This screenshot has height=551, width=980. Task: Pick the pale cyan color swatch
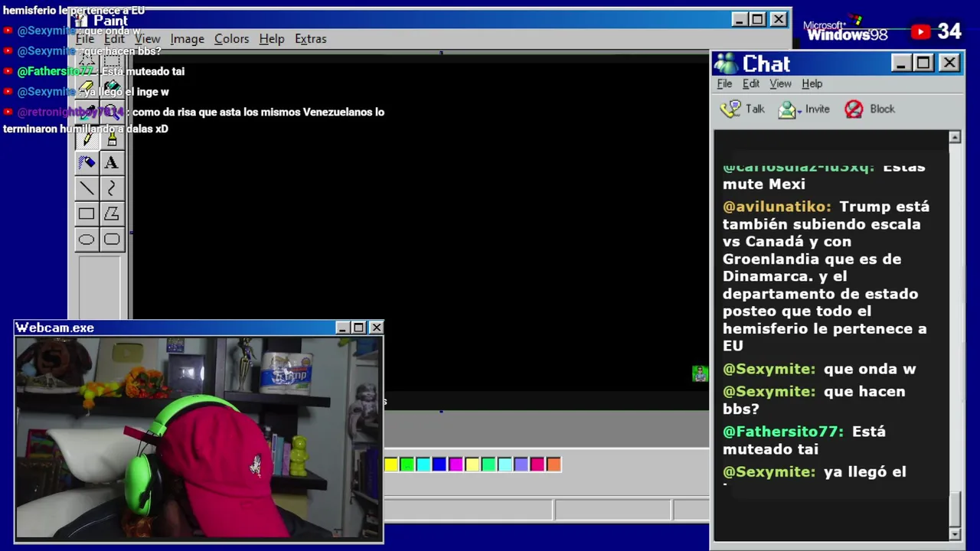pyautogui.click(x=505, y=464)
